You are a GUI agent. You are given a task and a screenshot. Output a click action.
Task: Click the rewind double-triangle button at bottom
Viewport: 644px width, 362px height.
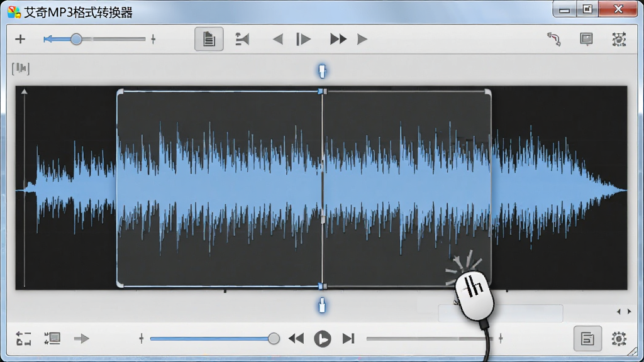pos(296,339)
